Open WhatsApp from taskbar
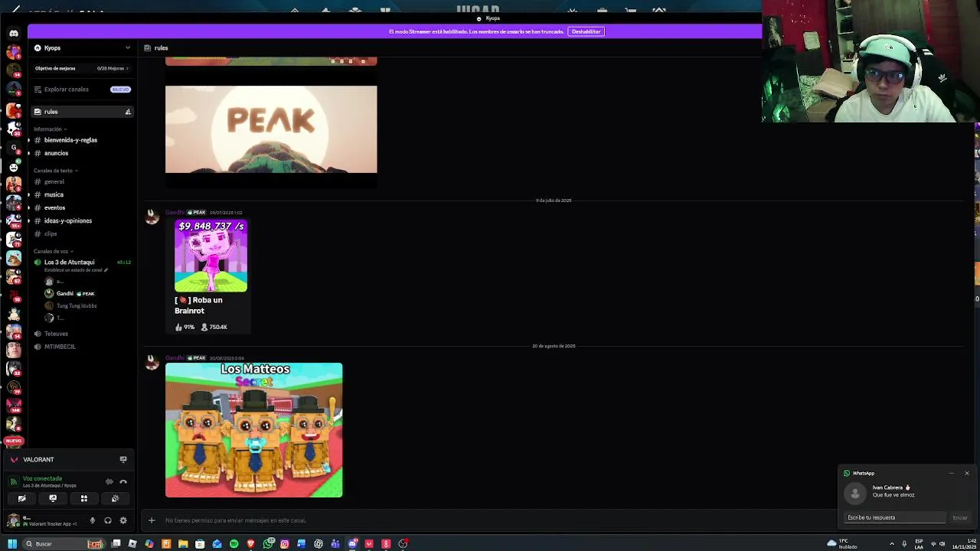Image resolution: width=980 pixels, height=551 pixels. [x=268, y=544]
